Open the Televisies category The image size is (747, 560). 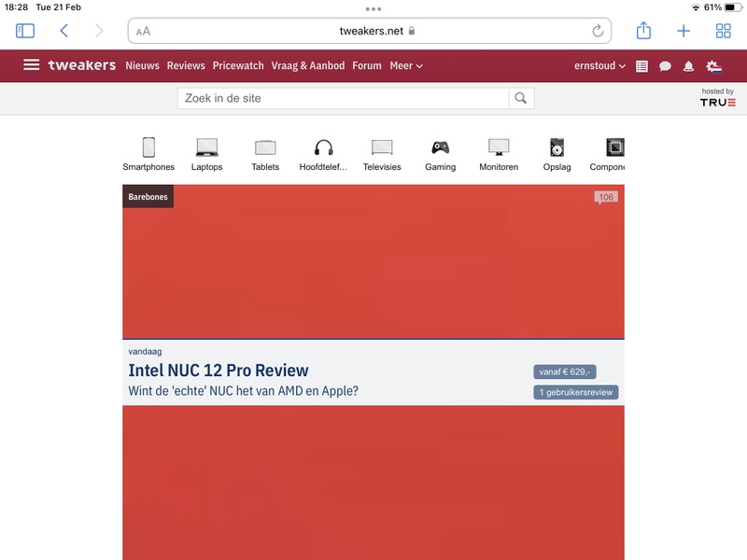tap(382, 154)
